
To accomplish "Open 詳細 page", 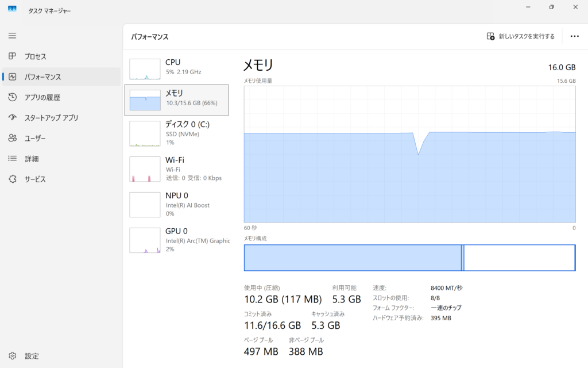I will pyautogui.click(x=61, y=159).
